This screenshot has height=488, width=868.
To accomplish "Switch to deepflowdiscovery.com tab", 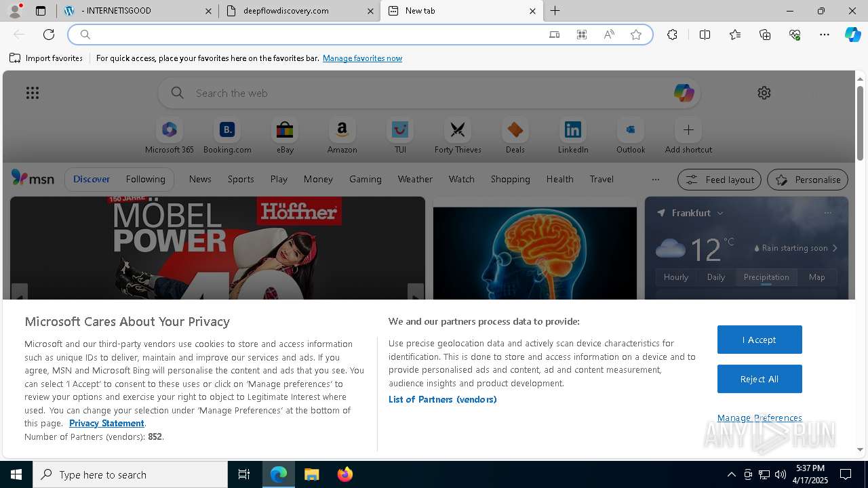I will coord(300,11).
